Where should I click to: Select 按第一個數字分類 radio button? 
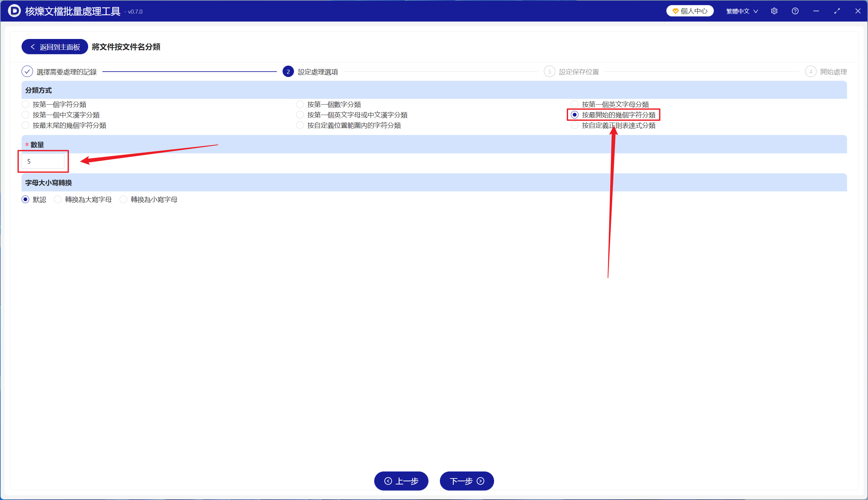300,104
